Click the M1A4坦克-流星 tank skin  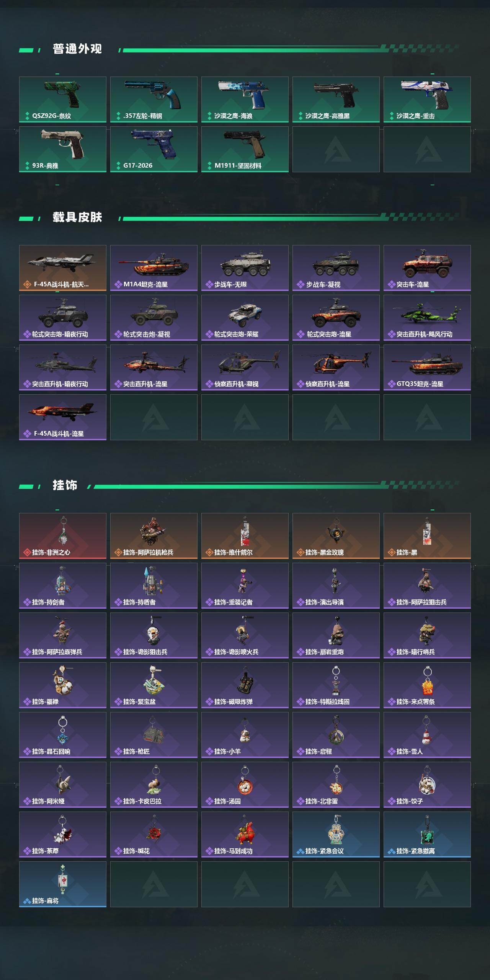(x=154, y=268)
